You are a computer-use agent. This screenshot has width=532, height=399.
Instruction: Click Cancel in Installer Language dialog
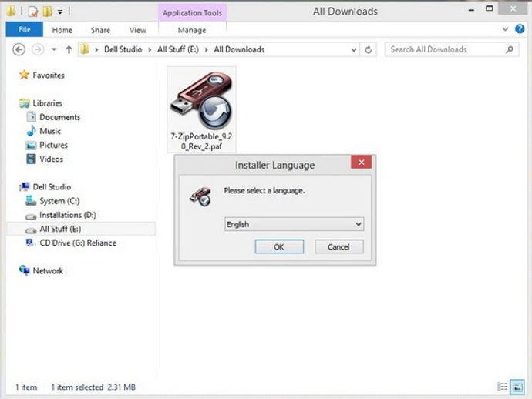coord(338,246)
